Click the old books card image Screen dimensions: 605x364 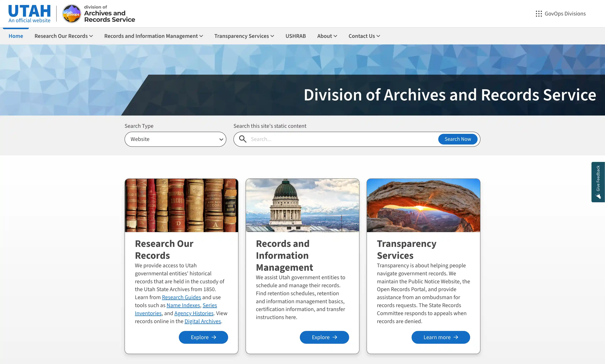coord(181,205)
